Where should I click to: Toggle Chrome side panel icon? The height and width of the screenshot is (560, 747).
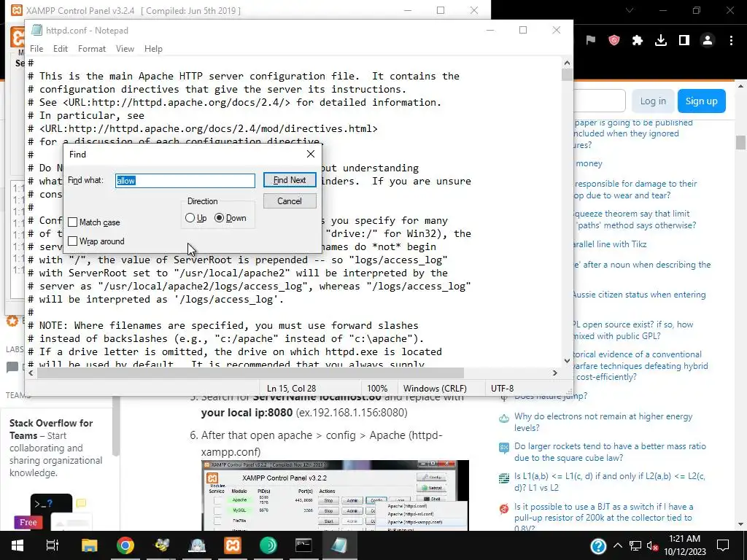click(x=684, y=41)
